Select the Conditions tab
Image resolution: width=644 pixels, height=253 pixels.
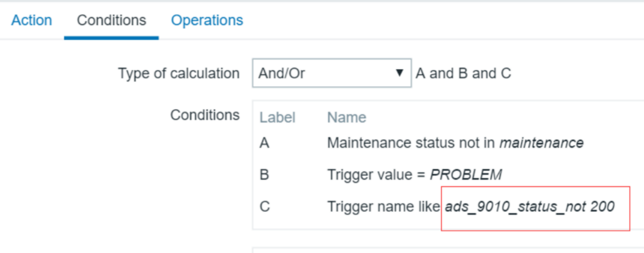click(x=111, y=20)
